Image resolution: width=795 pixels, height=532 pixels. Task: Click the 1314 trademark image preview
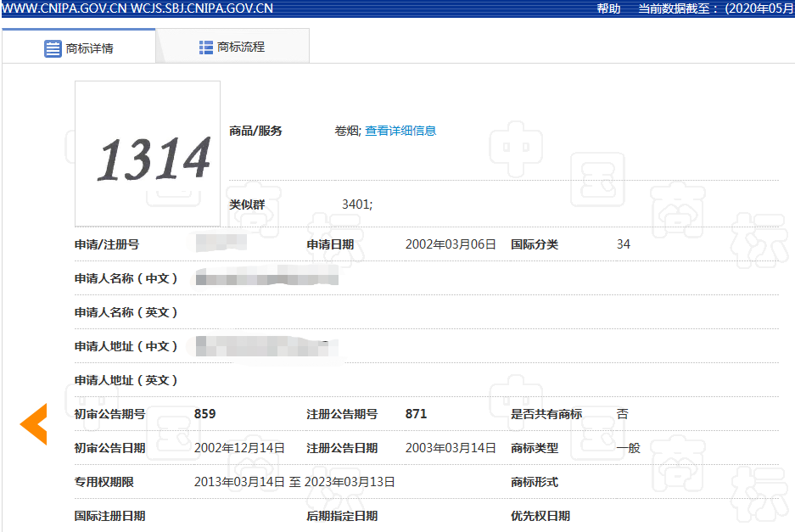147,153
